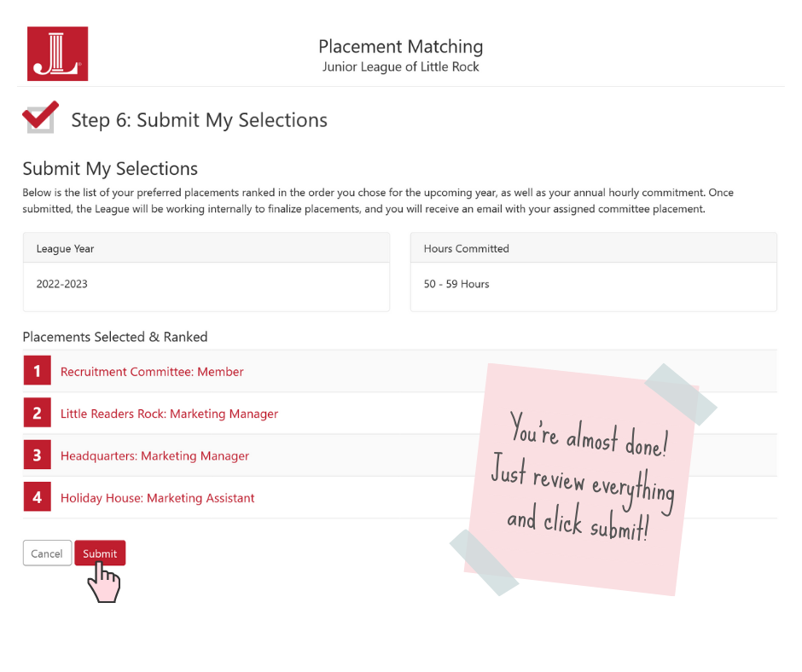Click the rank 2 number badge

pos(38,412)
